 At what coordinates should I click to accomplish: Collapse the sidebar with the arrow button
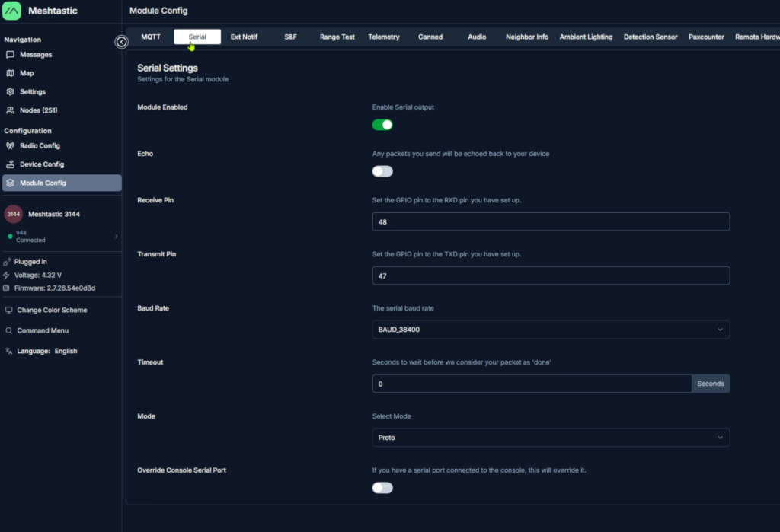[121, 42]
